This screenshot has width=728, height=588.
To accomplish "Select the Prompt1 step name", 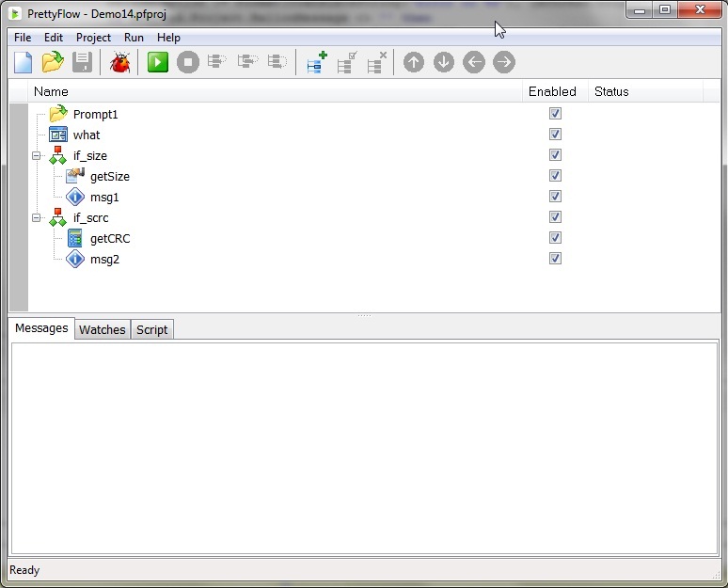I will (95, 114).
